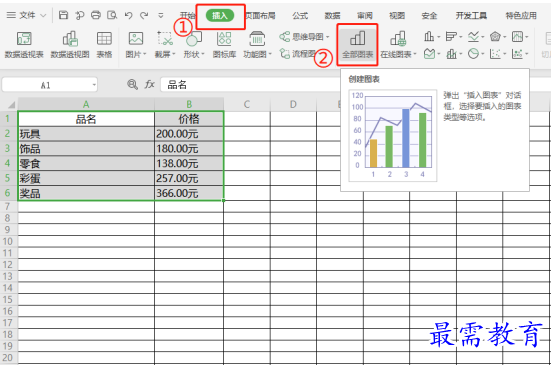Redo the last undone action
The image size is (551, 366).
[144, 15]
